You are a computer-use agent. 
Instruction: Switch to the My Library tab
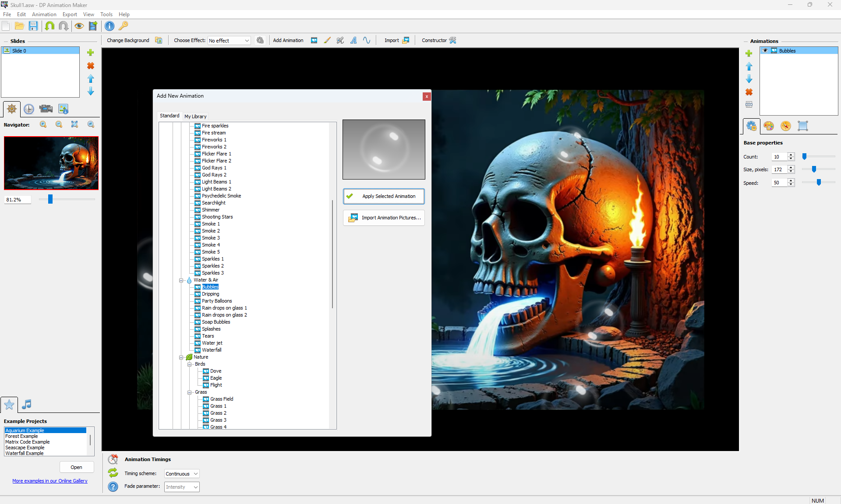coord(195,116)
